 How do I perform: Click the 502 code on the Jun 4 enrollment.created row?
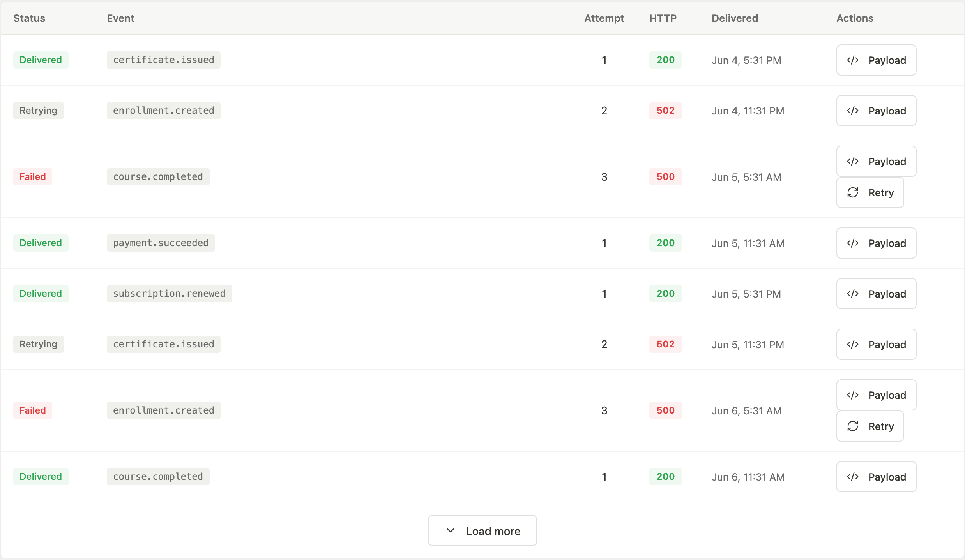point(666,111)
